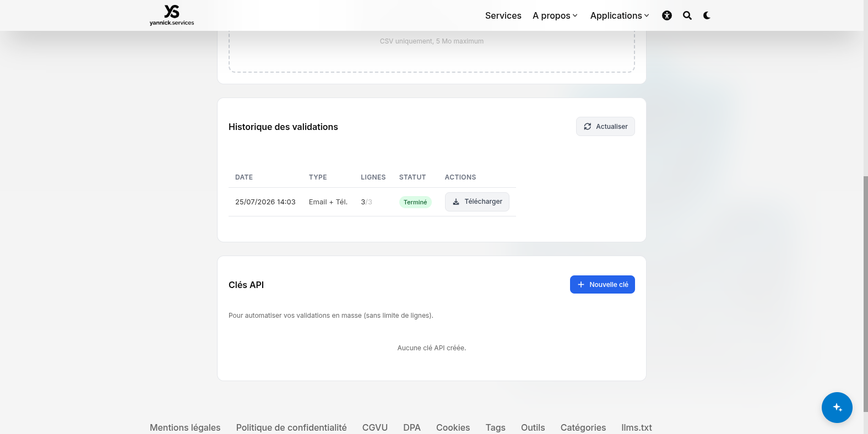Click the date cell 25/07/2026 14:03
The width and height of the screenshot is (868, 434).
(x=265, y=202)
